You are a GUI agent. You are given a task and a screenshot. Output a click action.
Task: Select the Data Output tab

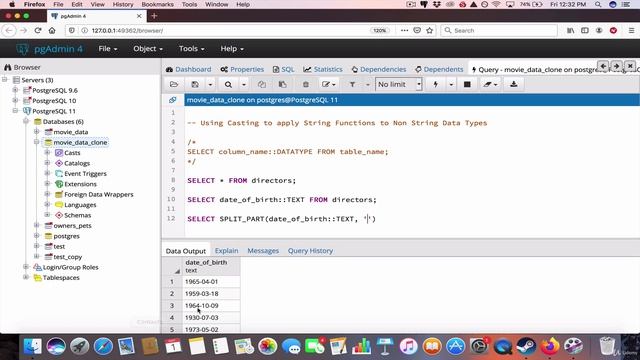point(186,251)
